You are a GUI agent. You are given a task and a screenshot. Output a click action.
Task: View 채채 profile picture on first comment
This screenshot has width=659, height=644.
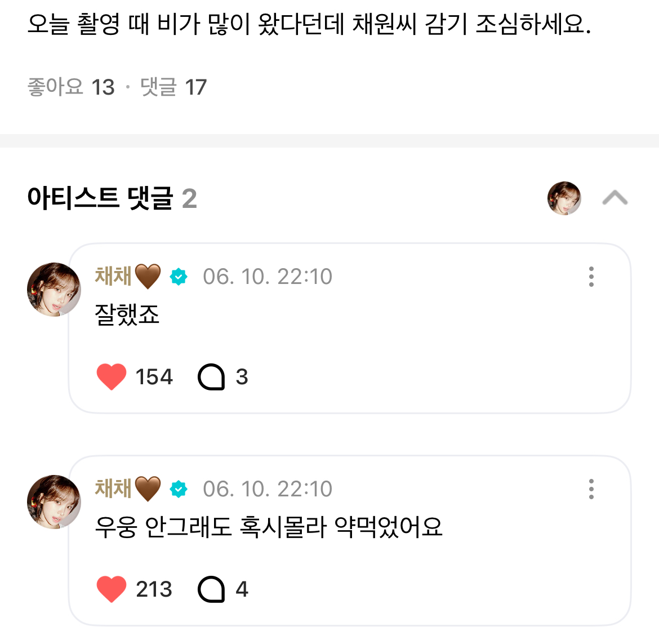tap(54, 290)
